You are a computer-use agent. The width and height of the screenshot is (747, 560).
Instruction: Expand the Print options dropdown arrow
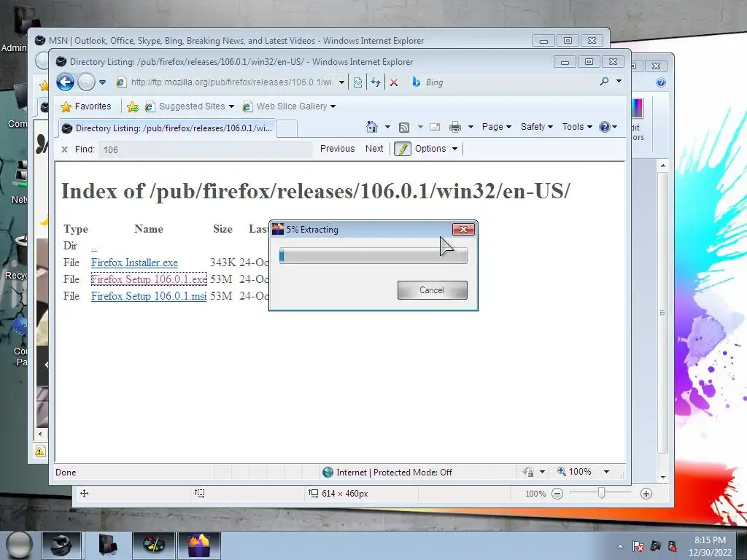(x=471, y=127)
